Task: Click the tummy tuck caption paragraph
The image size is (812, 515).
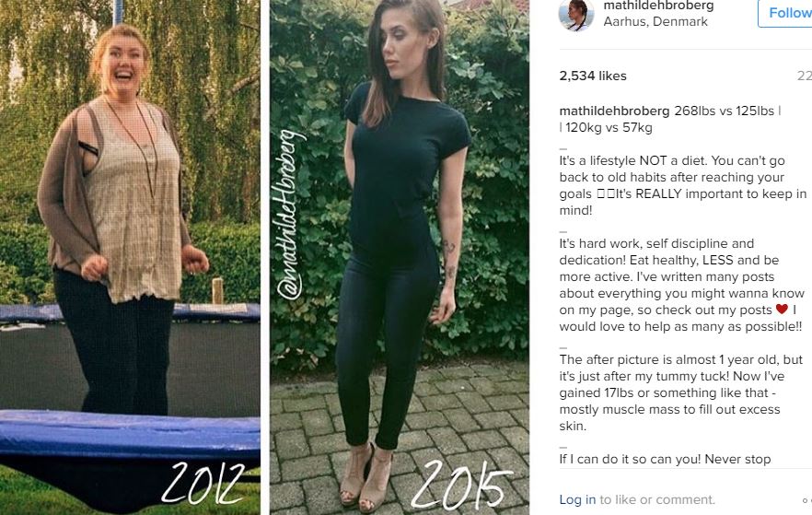Action: tap(681, 392)
